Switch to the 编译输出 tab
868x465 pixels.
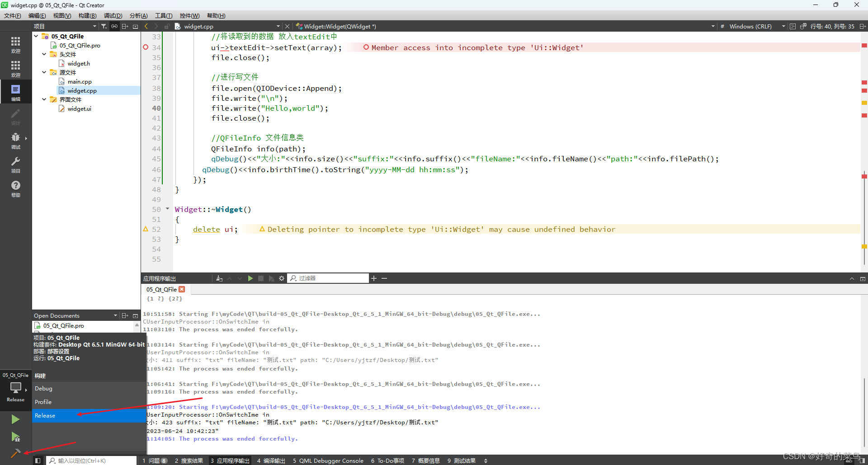click(x=271, y=460)
